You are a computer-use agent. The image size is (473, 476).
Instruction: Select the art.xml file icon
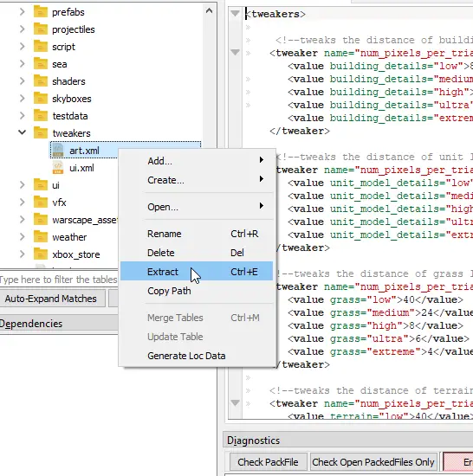(x=58, y=151)
